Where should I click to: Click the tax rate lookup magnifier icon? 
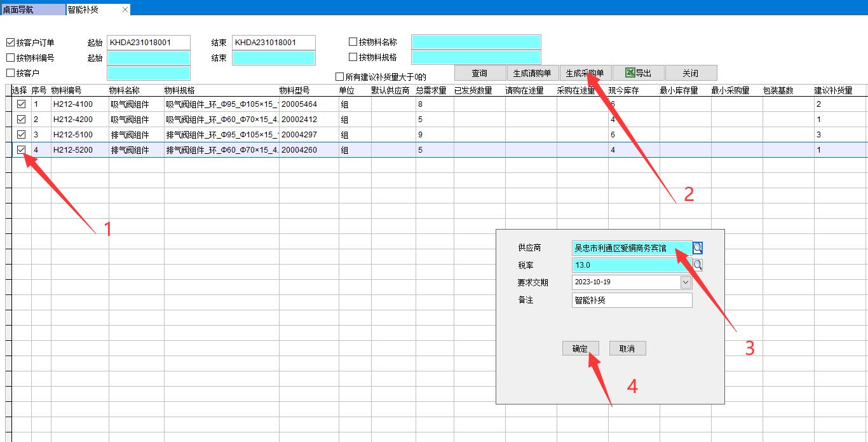coord(698,265)
